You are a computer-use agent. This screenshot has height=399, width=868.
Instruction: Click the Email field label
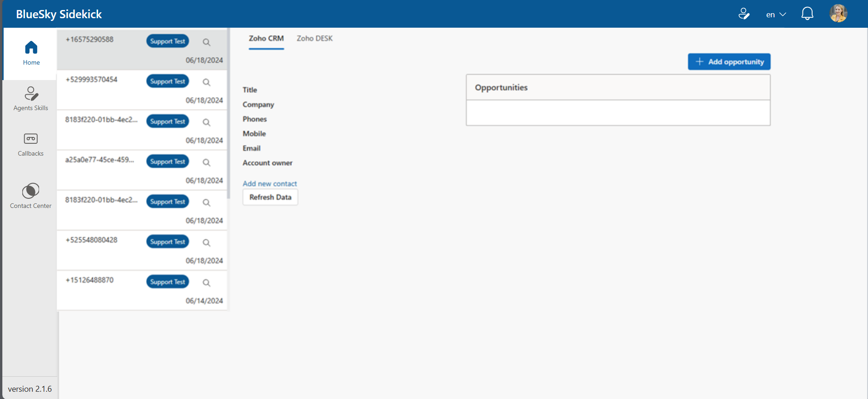(251, 148)
